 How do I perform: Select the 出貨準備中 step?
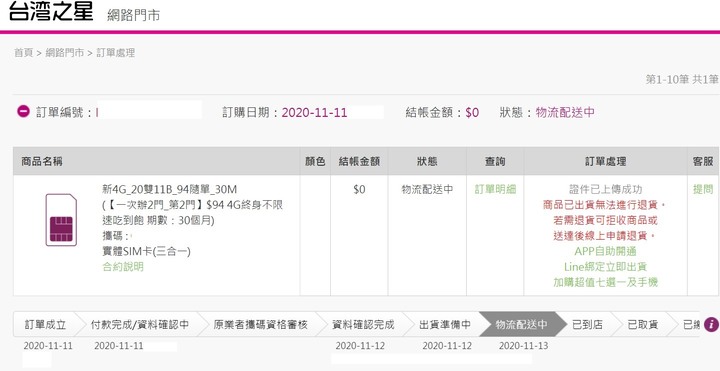click(x=444, y=325)
